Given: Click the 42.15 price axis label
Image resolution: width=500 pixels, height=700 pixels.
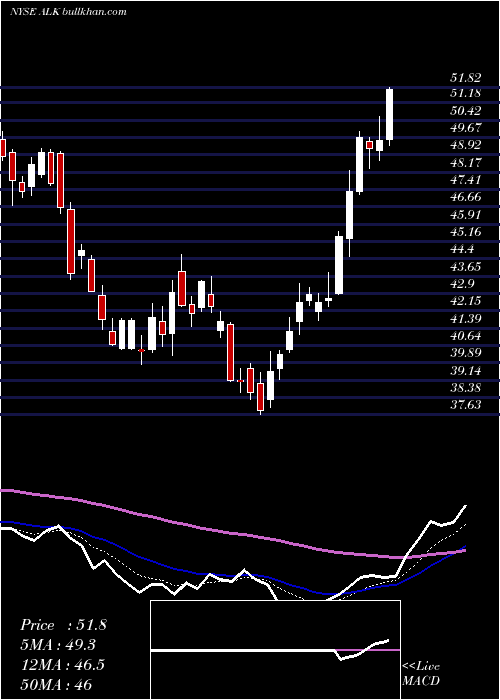Looking at the screenshot, I should click(466, 301).
